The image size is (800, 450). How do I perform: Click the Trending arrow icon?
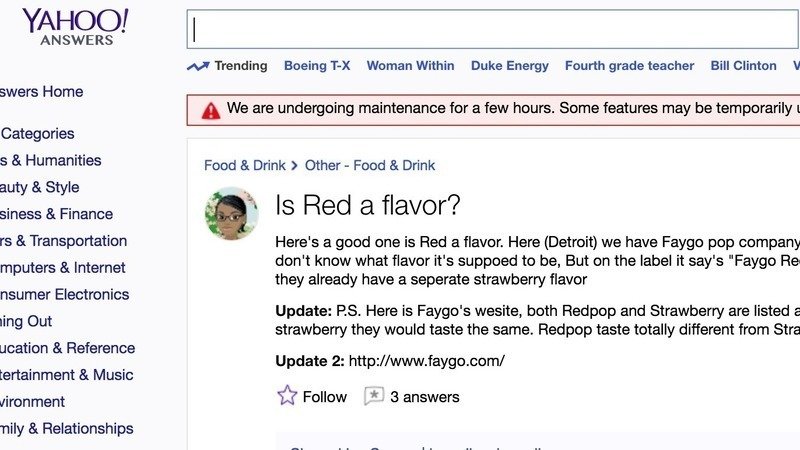point(198,66)
